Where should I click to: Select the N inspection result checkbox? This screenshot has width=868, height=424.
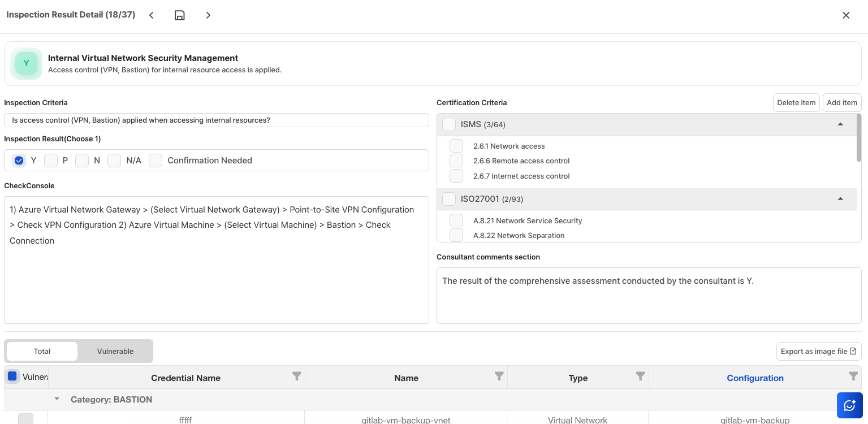click(x=82, y=161)
